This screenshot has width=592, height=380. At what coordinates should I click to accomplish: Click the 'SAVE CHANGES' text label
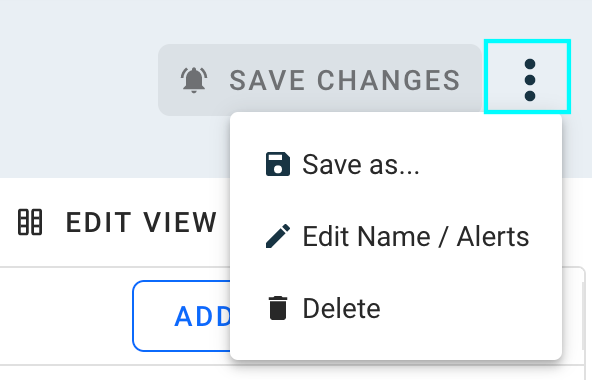[345, 80]
